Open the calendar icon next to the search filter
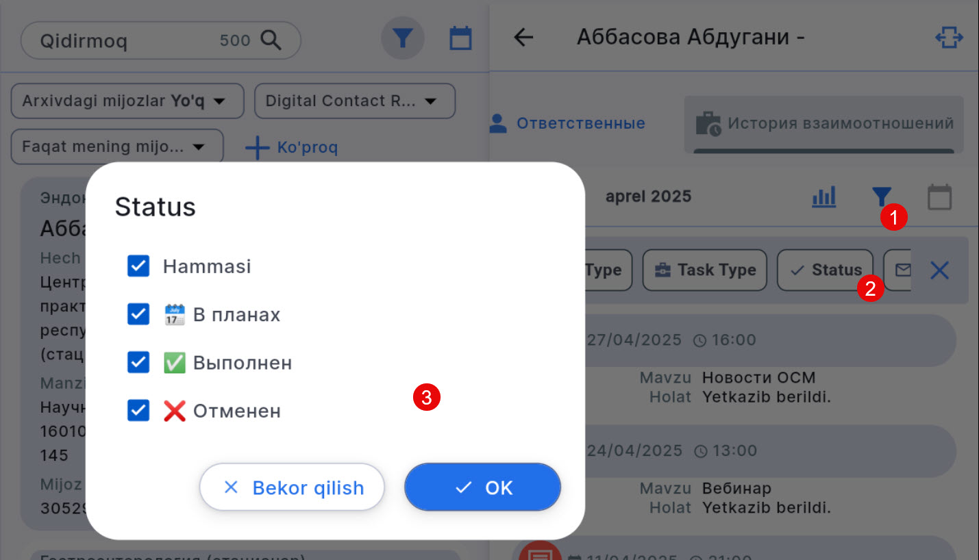This screenshot has width=979, height=560. [x=460, y=38]
